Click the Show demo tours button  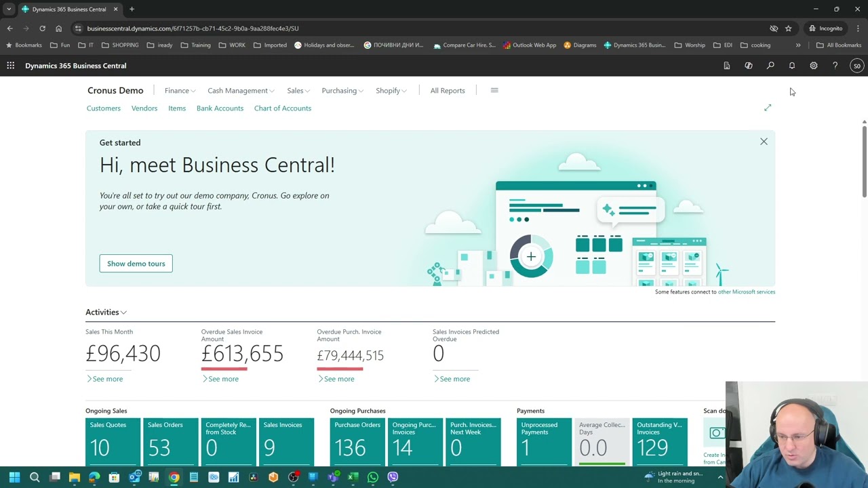[x=136, y=264]
